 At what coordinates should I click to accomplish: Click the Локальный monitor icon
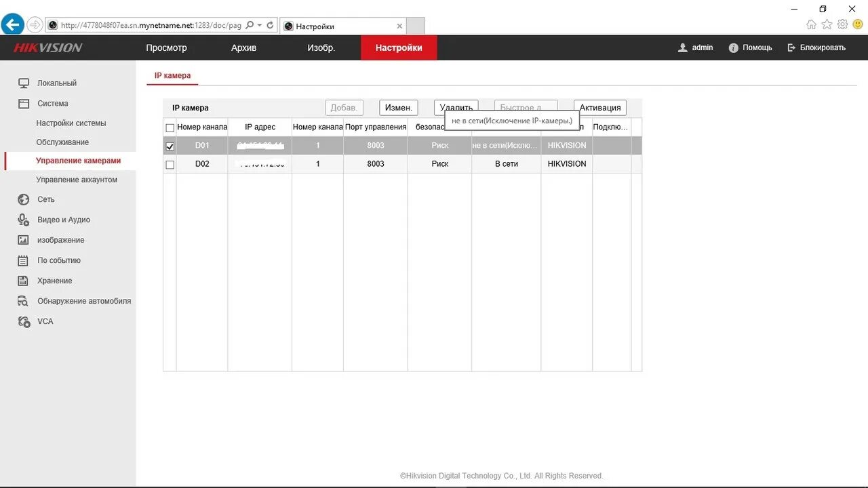point(24,83)
